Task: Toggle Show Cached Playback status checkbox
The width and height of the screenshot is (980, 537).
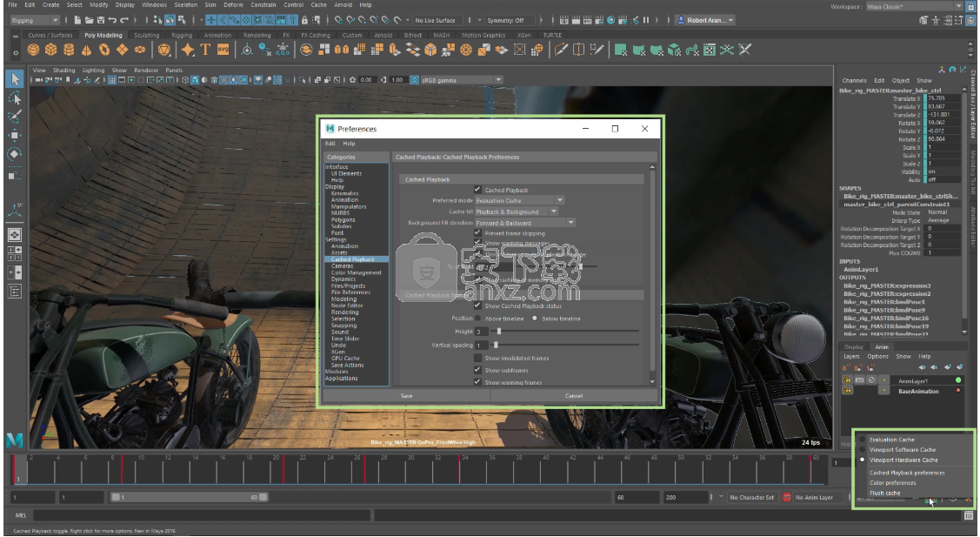Action: tap(477, 305)
